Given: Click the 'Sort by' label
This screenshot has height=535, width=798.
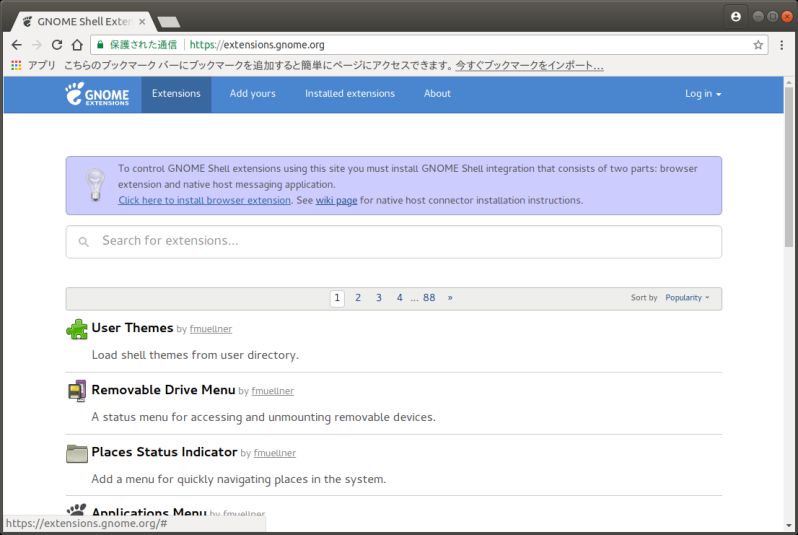Looking at the screenshot, I should (644, 298).
